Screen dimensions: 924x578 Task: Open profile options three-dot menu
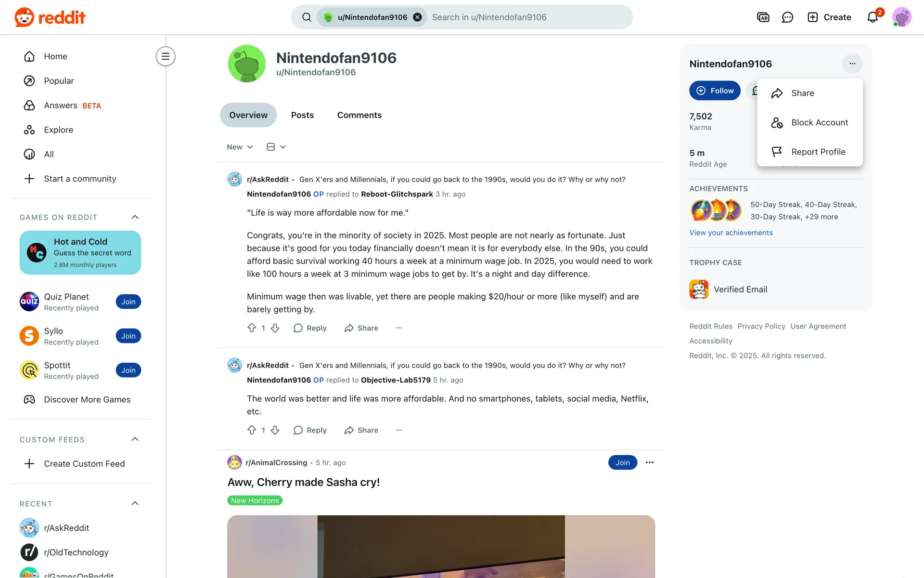[x=852, y=64]
